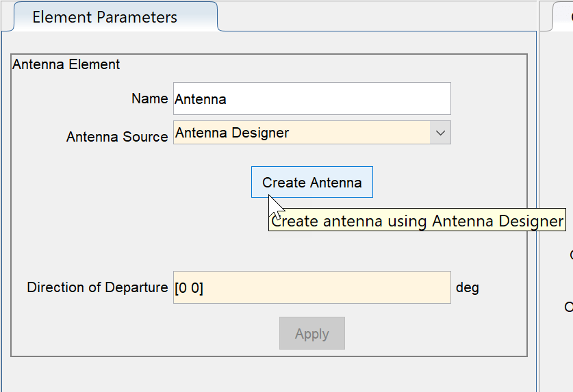Focus the Direction of Departure field
The width and height of the screenshot is (573, 392).
311,287
